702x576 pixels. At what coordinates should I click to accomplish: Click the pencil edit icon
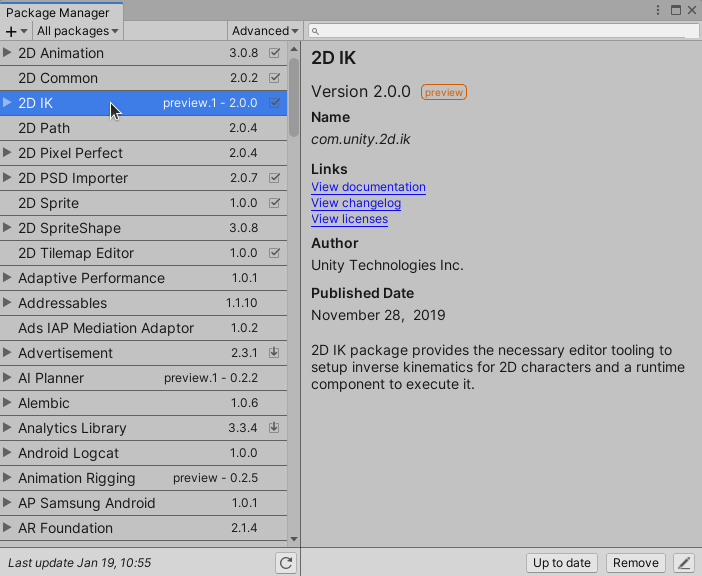pyautogui.click(x=683, y=563)
